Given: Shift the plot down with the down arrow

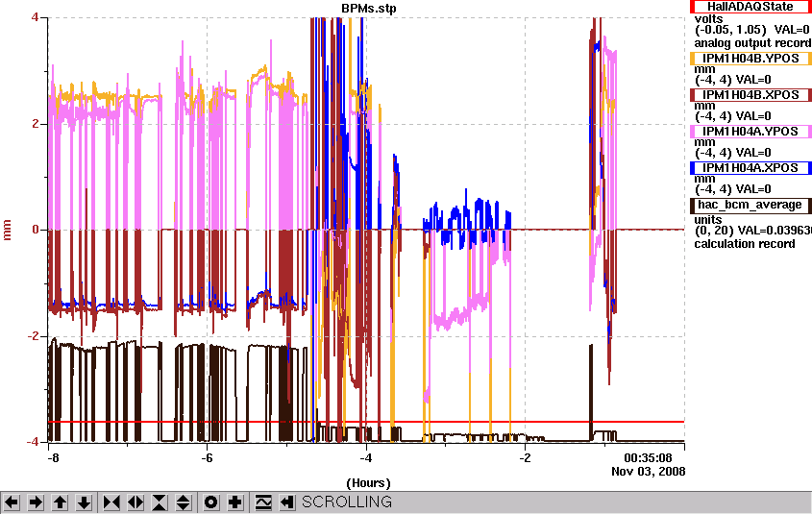Looking at the screenshot, I should tap(85, 502).
